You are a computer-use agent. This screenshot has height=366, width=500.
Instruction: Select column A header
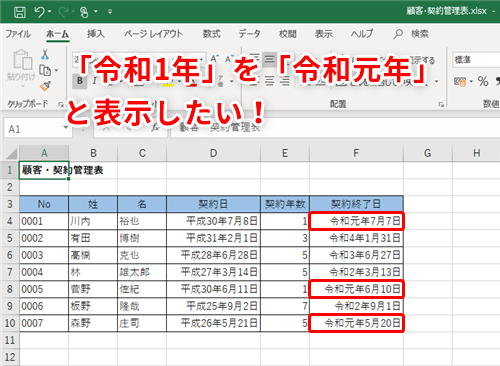pos(44,153)
